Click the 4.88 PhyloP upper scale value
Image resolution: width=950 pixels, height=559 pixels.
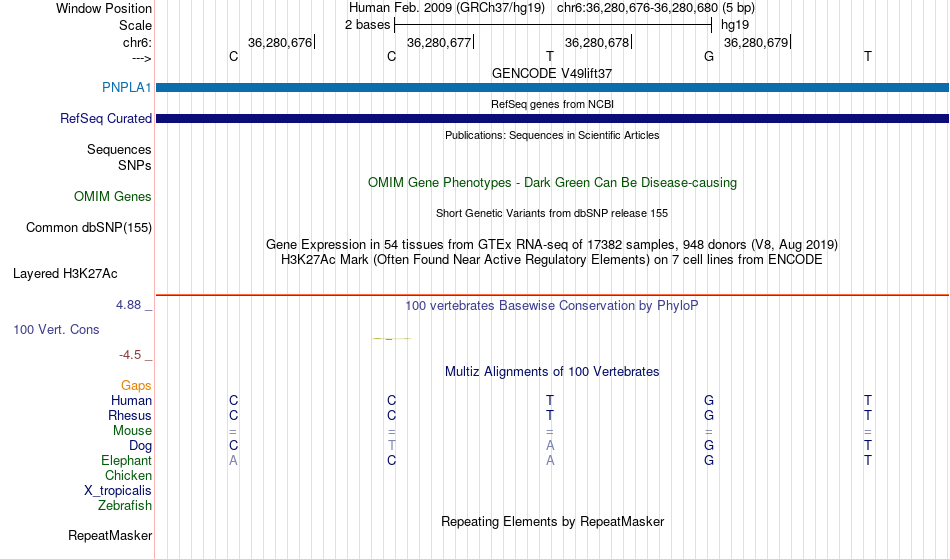128,305
